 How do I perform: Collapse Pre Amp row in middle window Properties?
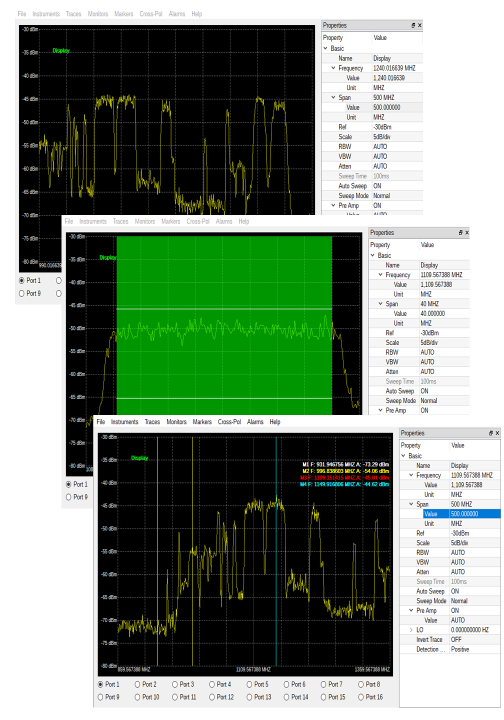[x=381, y=411]
